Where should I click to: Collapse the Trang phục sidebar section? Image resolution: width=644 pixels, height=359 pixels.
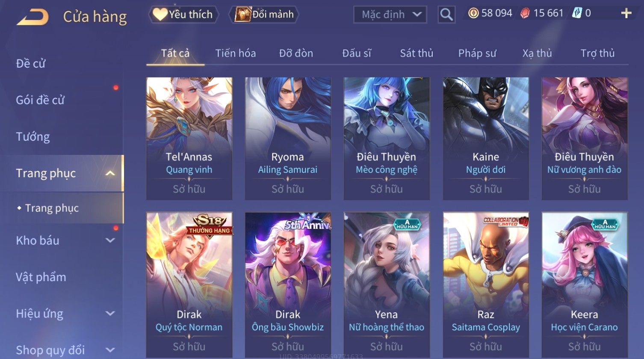pyautogui.click(x=110, y=173)
